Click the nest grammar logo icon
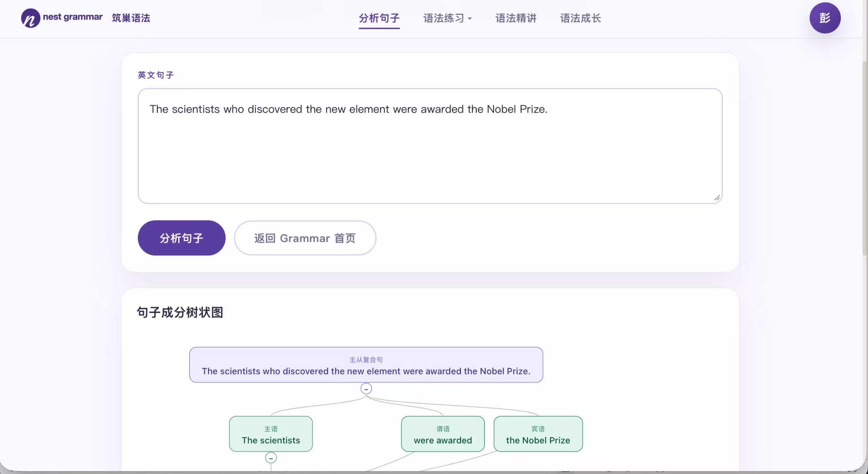The height and width of the screenshot is (474, 868). (30, 18)
